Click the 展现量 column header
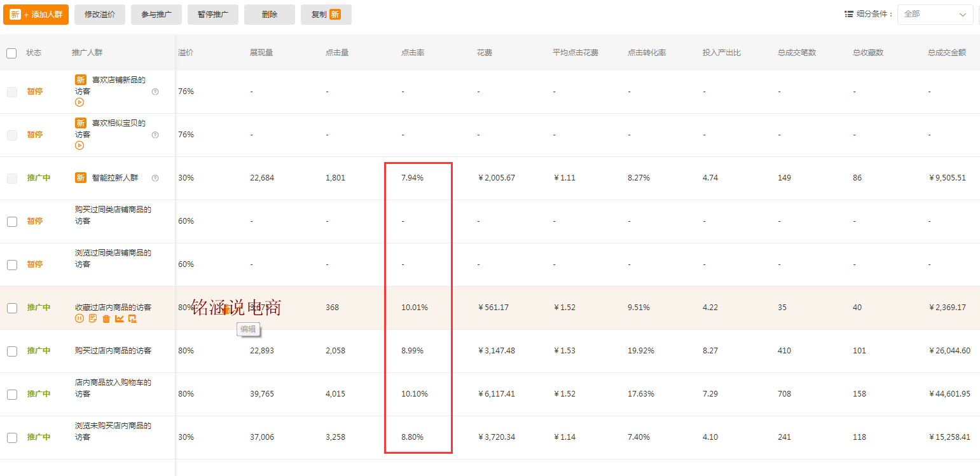Viewport: 980px width, 476px height. (261, 53)
